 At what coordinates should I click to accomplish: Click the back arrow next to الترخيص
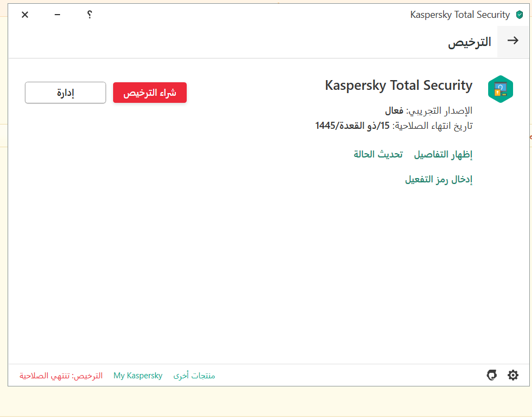tap(513, 41)
